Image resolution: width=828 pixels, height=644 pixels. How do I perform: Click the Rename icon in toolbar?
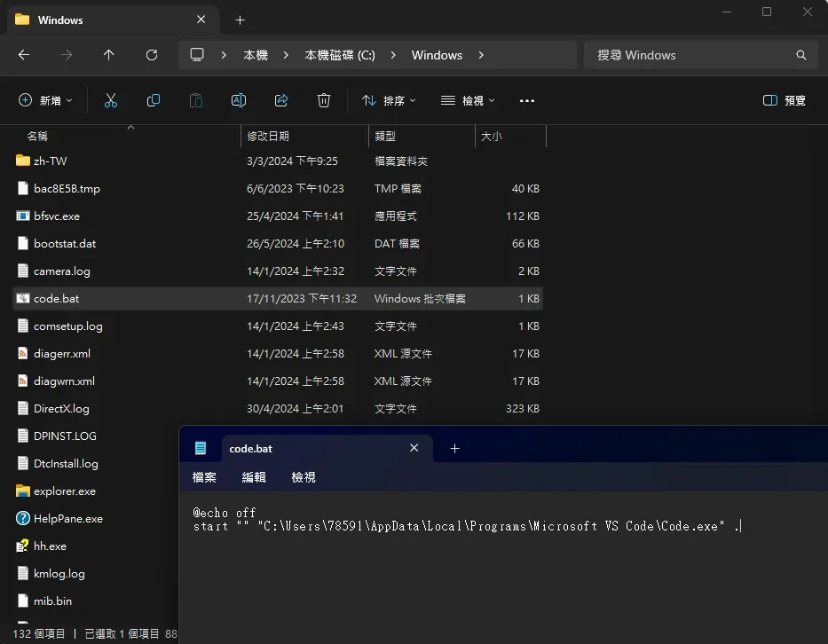[x=239, y=101]
